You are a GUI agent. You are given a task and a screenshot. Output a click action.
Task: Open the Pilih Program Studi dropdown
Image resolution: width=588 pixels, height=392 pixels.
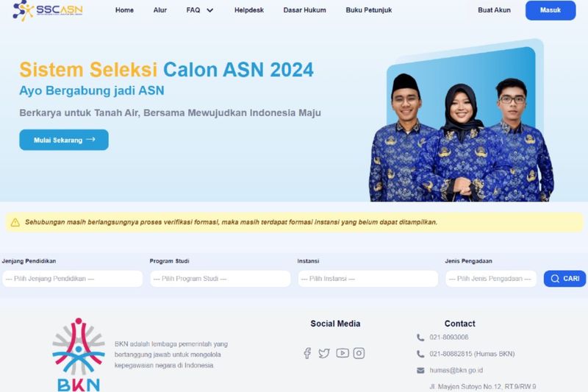(220, 279)
